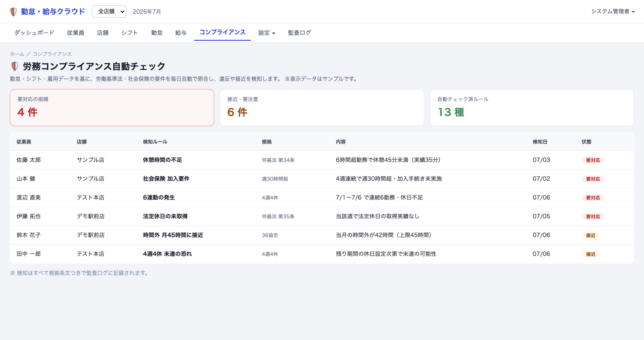Go to the ダッシュボード tab
644x340 pixels.
(34, 33)
